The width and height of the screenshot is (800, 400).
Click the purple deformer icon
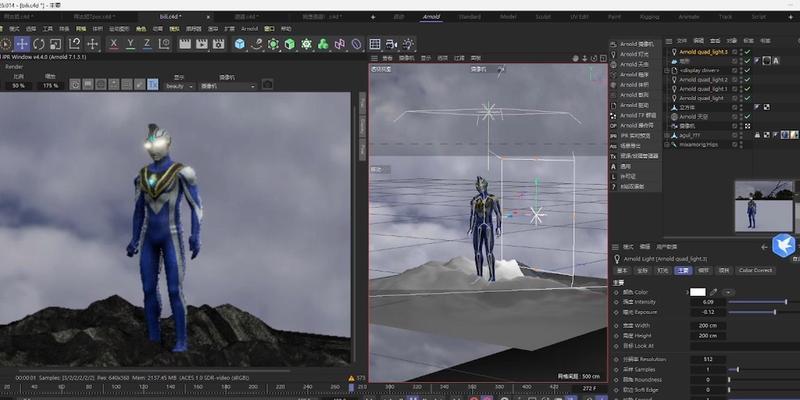(x=356, y=44)
